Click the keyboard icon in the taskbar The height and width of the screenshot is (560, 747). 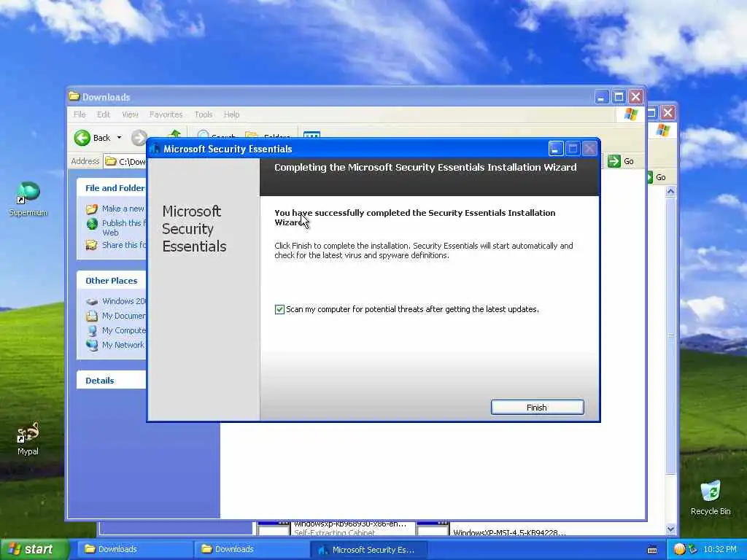click(x=652, y=550)
